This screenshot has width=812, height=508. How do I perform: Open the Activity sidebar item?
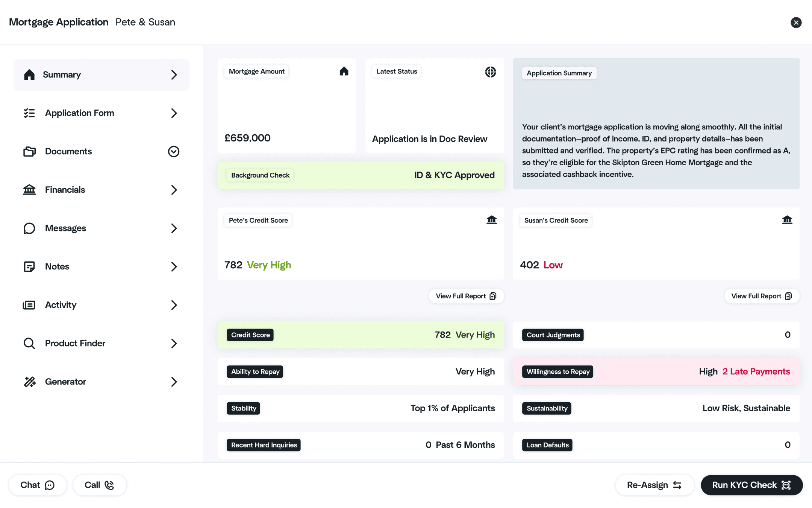coord(61,305)
